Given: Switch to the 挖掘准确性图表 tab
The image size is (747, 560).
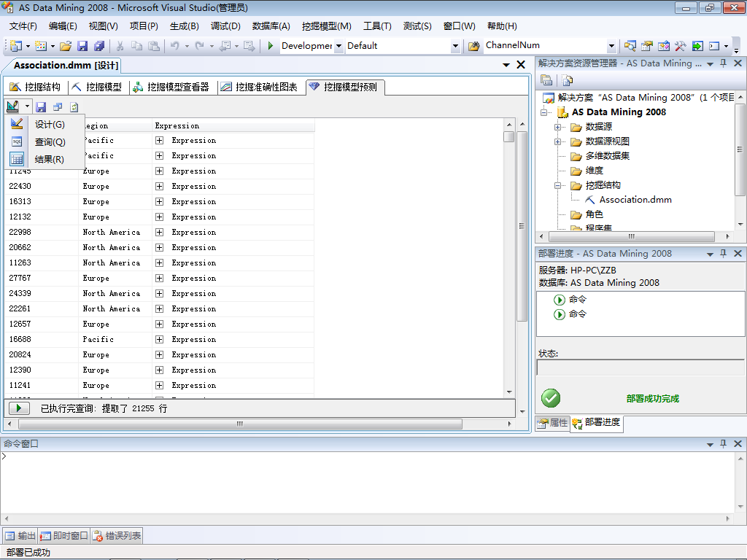Looking at the screenshot, I should click(260, 87).
